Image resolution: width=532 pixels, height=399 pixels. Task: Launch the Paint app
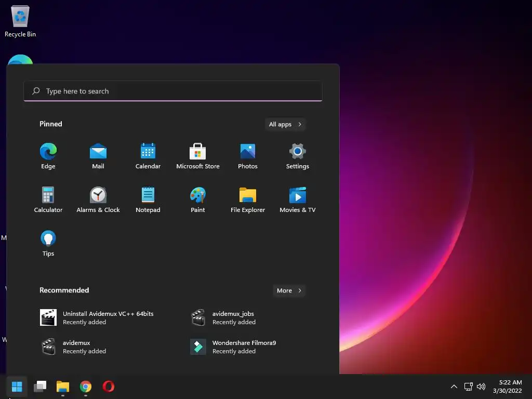tap(198, 200)
